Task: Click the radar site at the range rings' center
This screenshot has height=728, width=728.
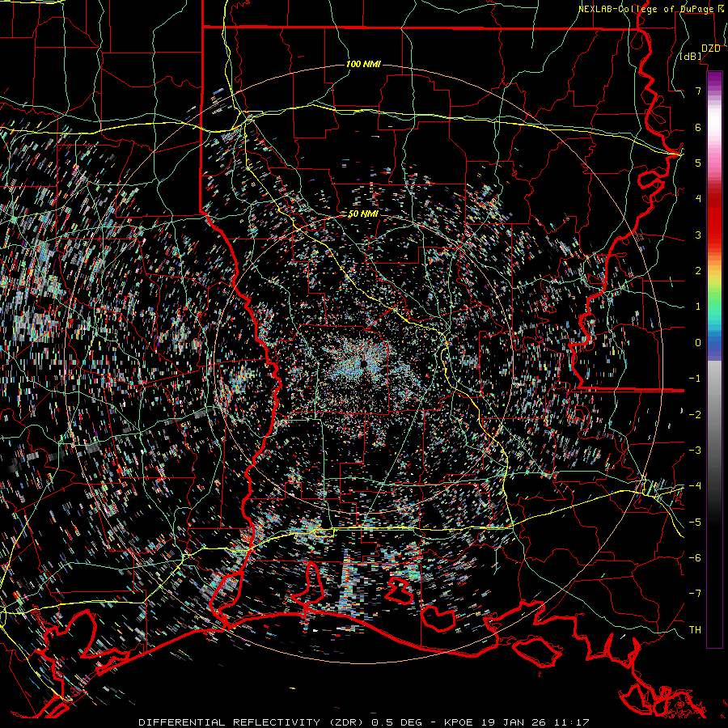Action: click(x=363, y=363)
